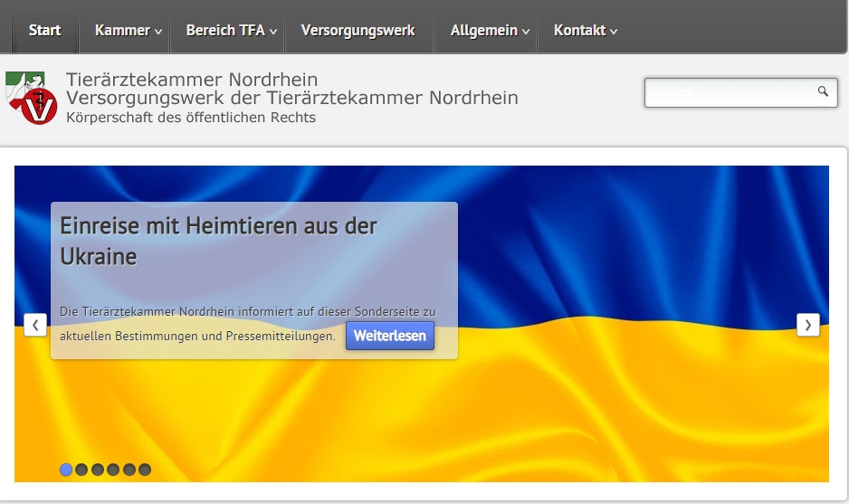Go to previous slide with left arrow
Screen dimensions: 849x504
[35, 325]
